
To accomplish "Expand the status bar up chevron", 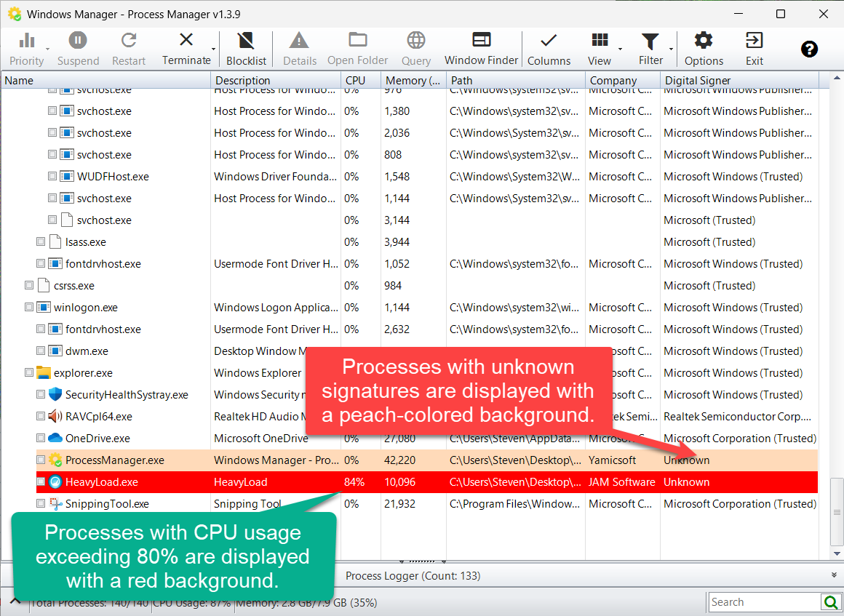I will point(15,601).
